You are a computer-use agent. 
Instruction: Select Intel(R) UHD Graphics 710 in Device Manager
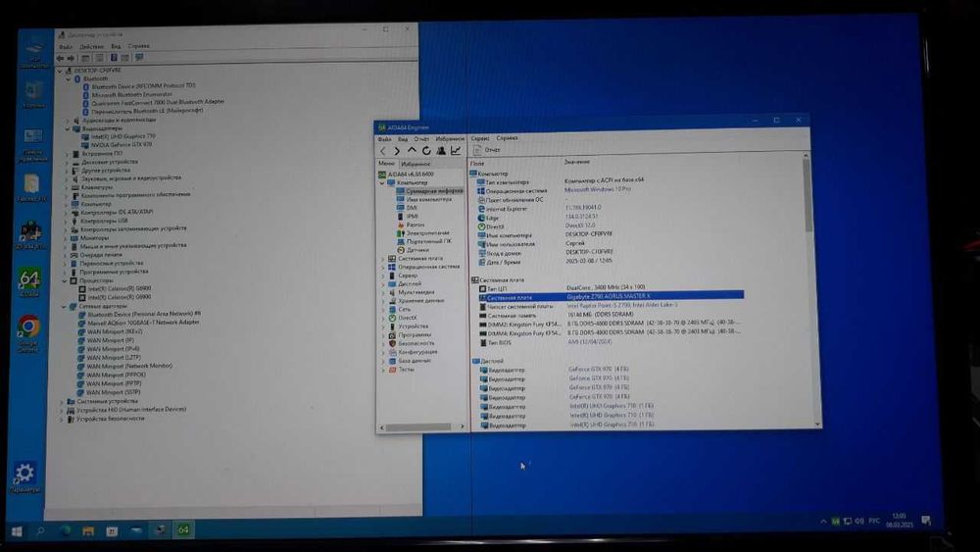pyautogui.click(x=119, y=136)
